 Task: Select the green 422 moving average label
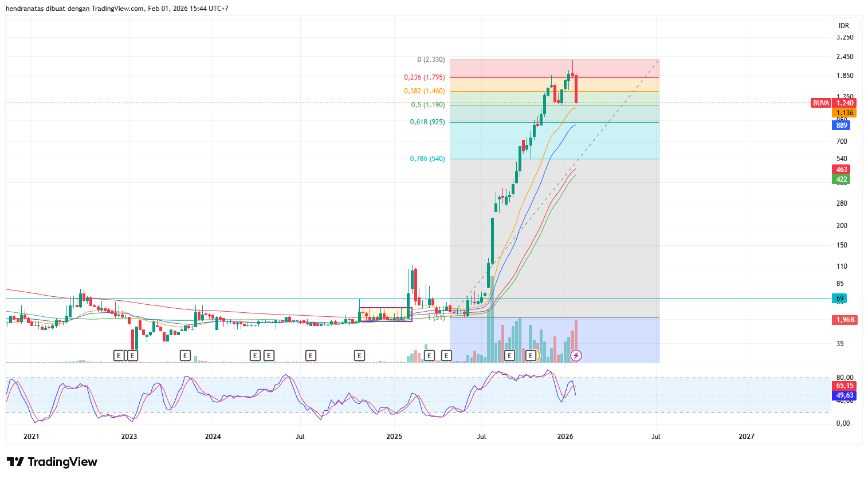(x=841, y=179)
